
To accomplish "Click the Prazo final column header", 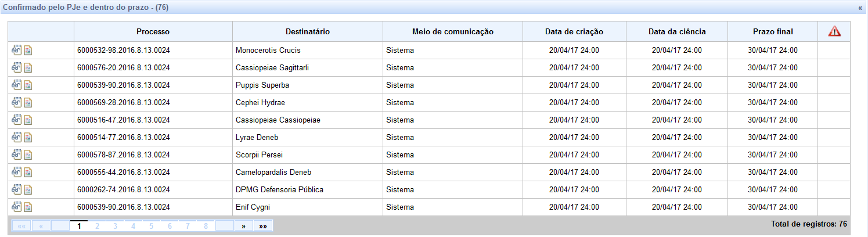I will tap(773, 31).
